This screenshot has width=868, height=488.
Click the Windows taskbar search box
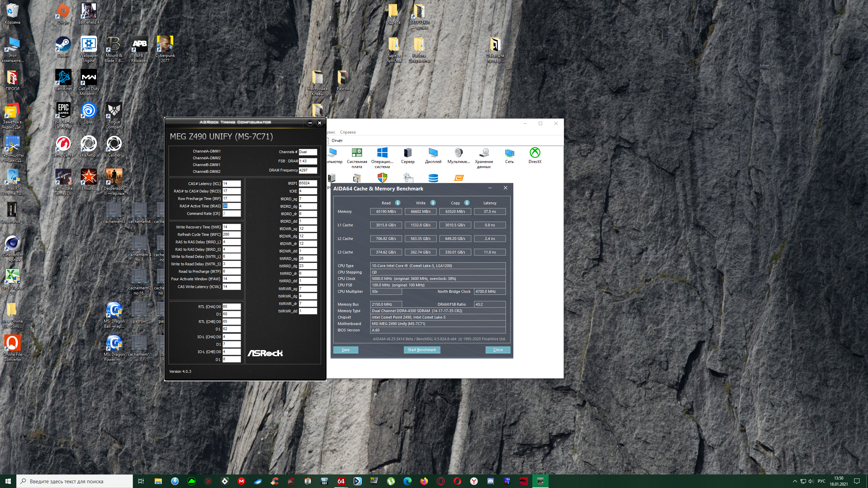[75, 481]
